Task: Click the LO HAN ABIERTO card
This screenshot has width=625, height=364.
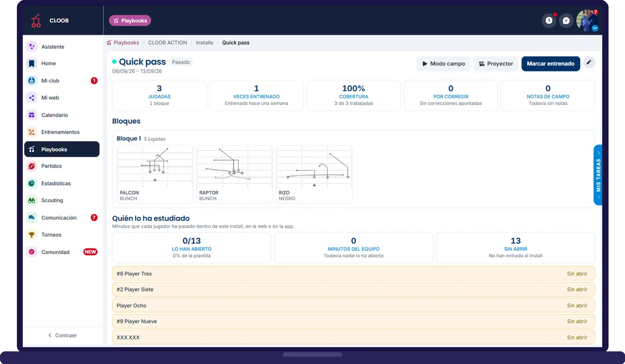Action: (191, 248)
